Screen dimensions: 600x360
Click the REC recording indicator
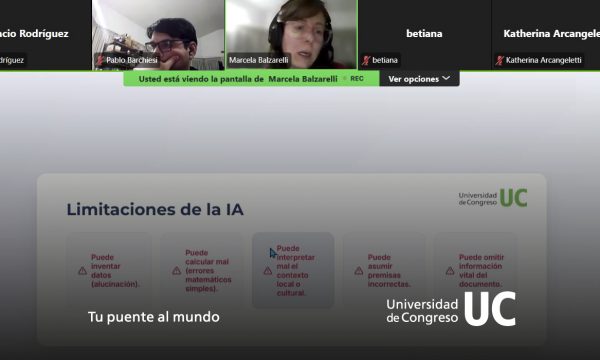(x=357, y=78)
